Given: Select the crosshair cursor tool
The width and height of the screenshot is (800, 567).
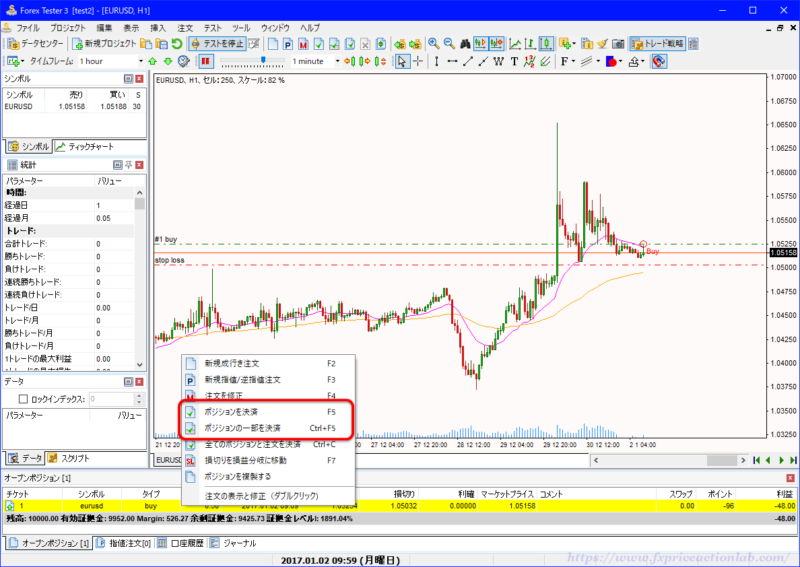Looking at the screenshot, I should 418,61.
